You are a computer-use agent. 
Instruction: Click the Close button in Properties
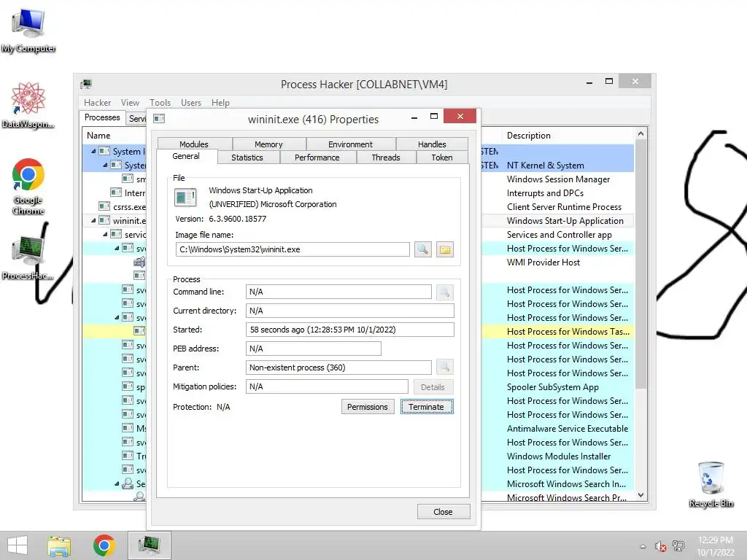tap(443, 512)
